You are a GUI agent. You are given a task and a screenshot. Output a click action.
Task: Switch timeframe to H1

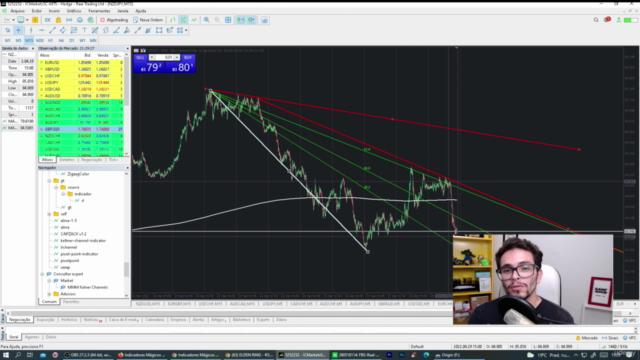click(50, 40)
